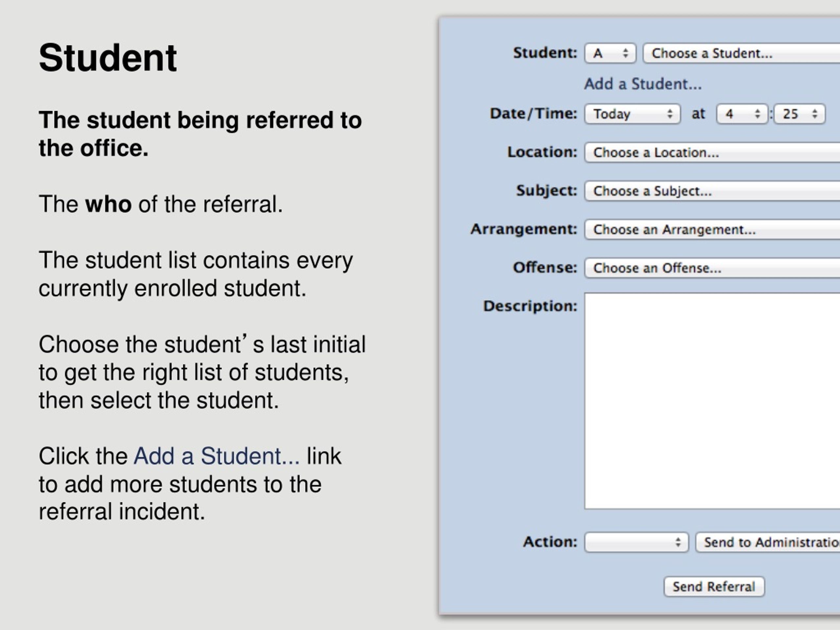Open the Choose a Student dropdown

(x=741, y=53)
